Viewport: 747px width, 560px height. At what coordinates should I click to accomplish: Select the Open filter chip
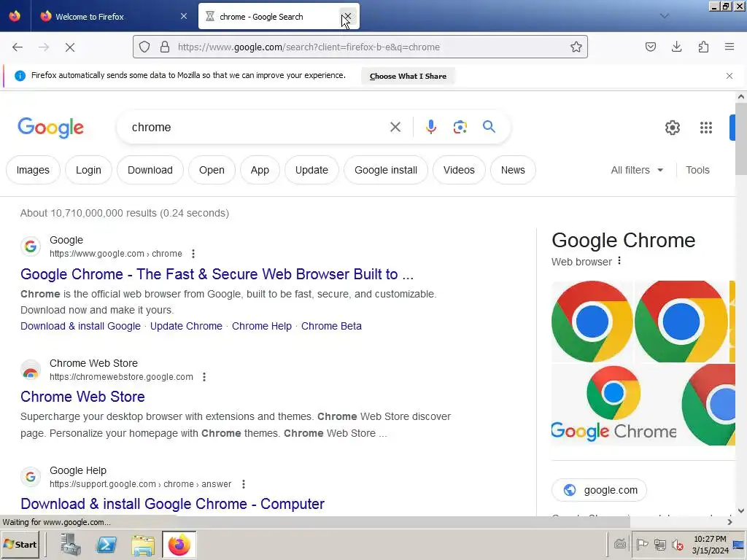point(212,170)
